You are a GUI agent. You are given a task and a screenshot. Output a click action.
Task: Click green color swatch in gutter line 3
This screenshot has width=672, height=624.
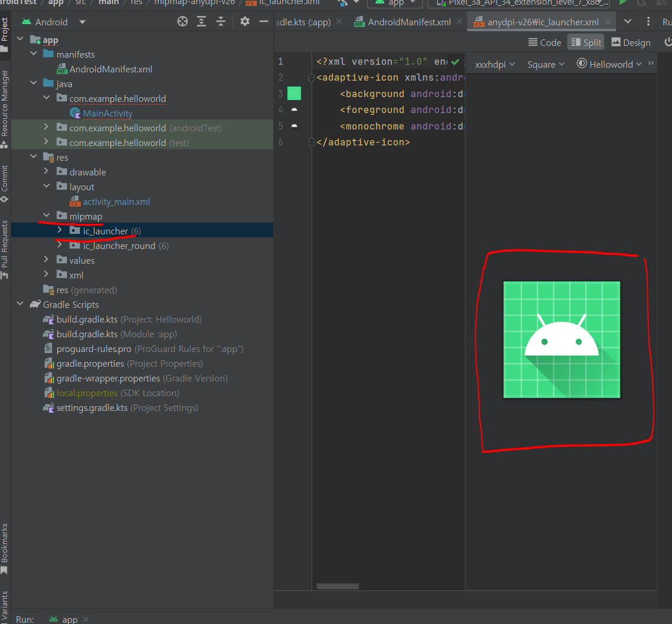coord(294,93)
